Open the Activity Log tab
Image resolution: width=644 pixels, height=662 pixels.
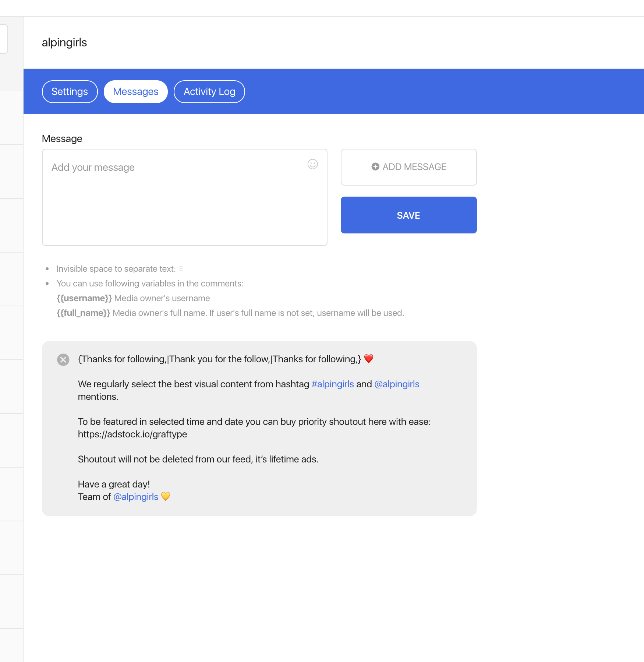pos(209,92)
